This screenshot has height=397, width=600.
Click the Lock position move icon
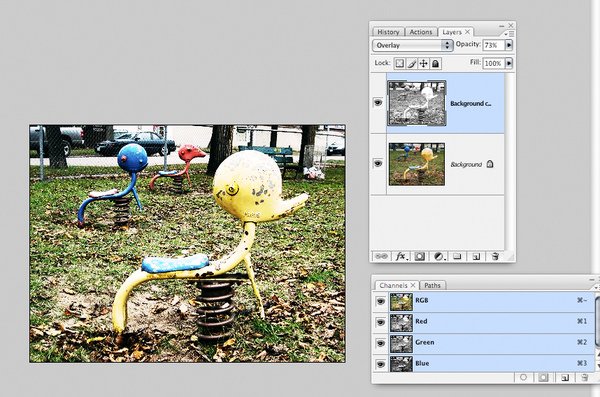[x=423, y=64]
